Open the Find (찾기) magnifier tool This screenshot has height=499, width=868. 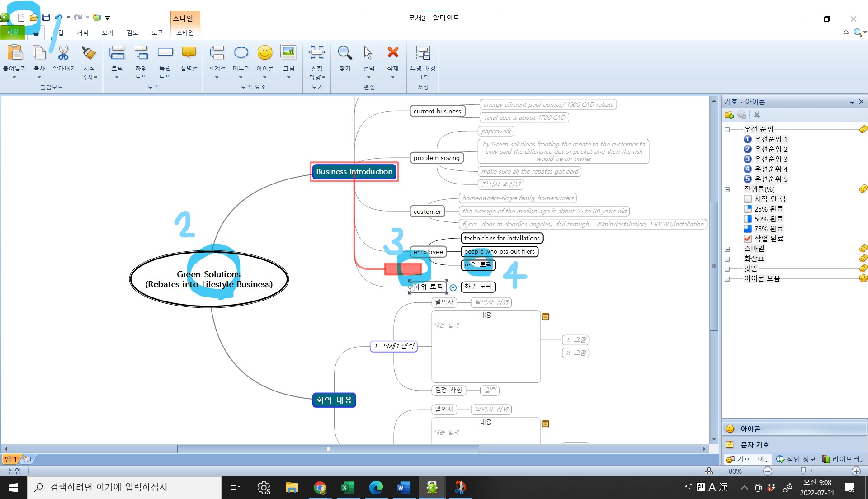pyautogui.click(x=344, y=53)
